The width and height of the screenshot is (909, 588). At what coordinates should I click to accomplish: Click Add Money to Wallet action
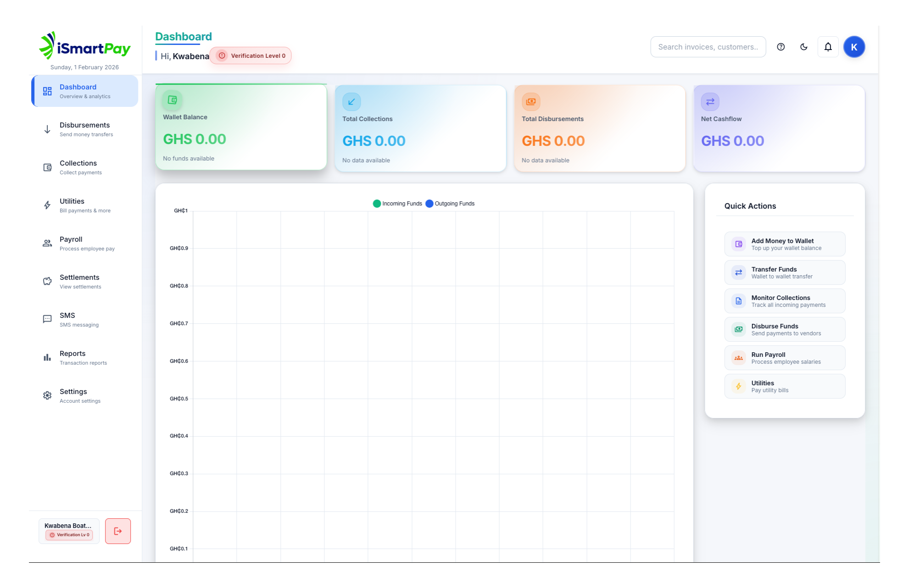click(x=785, y=244)
